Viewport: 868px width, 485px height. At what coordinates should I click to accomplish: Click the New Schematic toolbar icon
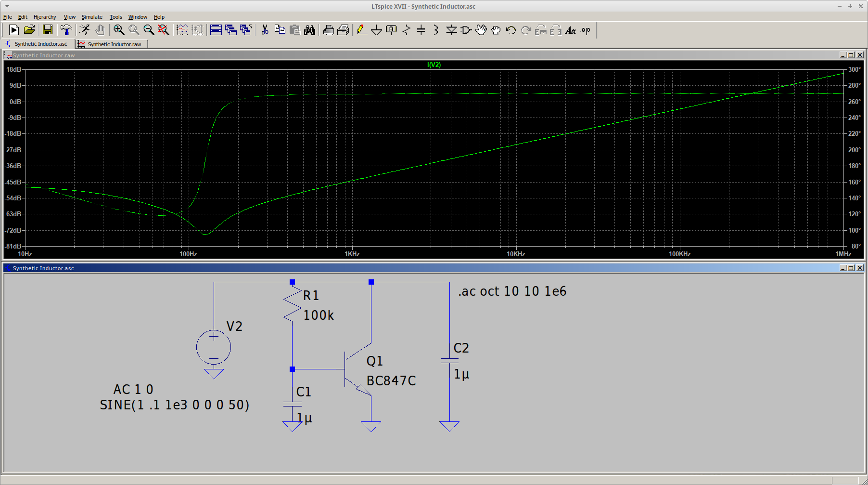point(14,30)
